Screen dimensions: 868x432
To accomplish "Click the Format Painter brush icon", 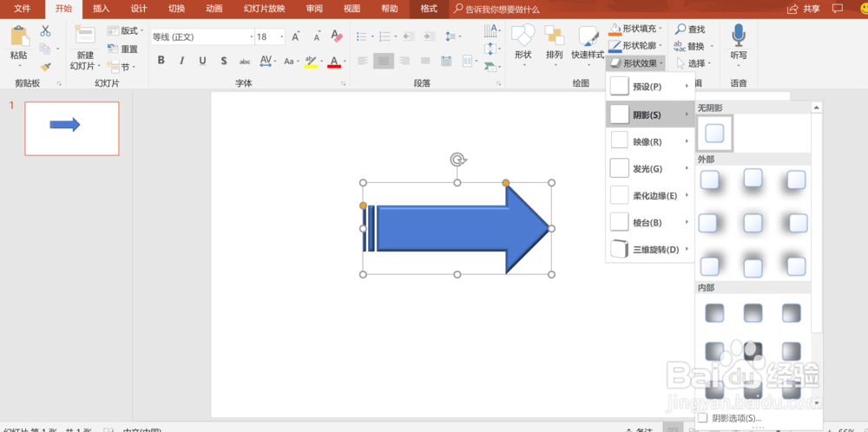I will 45,67.
